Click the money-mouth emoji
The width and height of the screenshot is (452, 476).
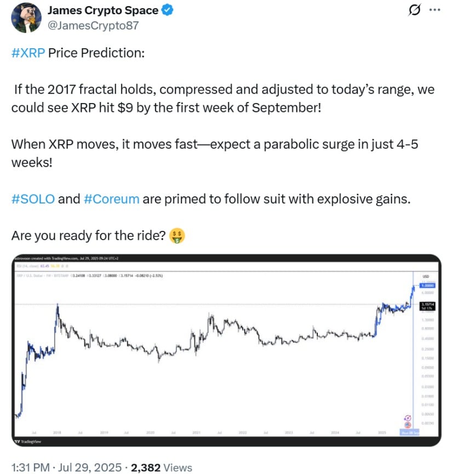click(x=177, y=236)
